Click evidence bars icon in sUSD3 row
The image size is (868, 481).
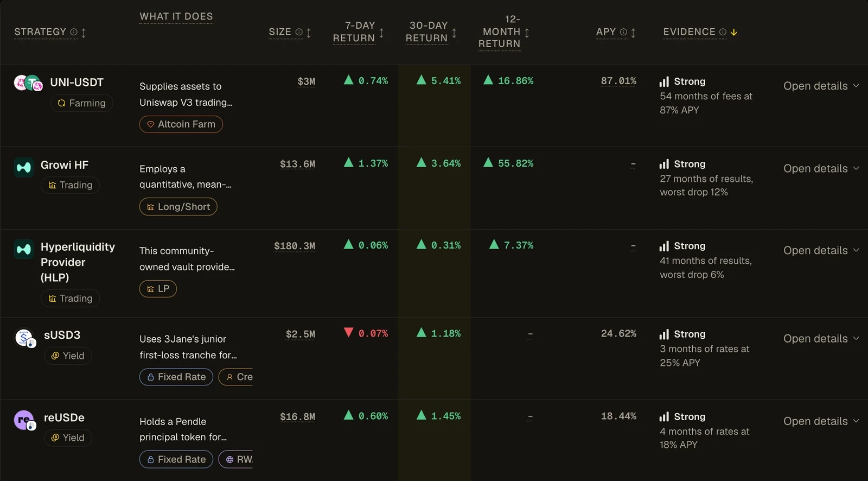click(x=664, y=334)
